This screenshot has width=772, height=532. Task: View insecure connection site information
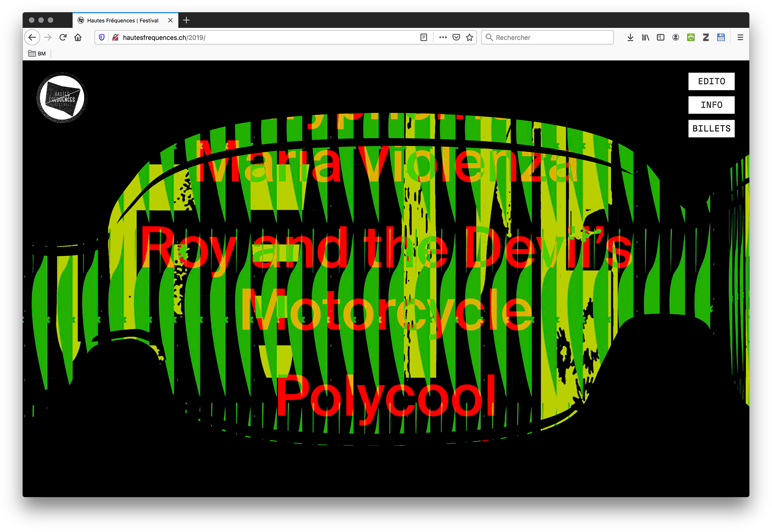pos(115,37)
